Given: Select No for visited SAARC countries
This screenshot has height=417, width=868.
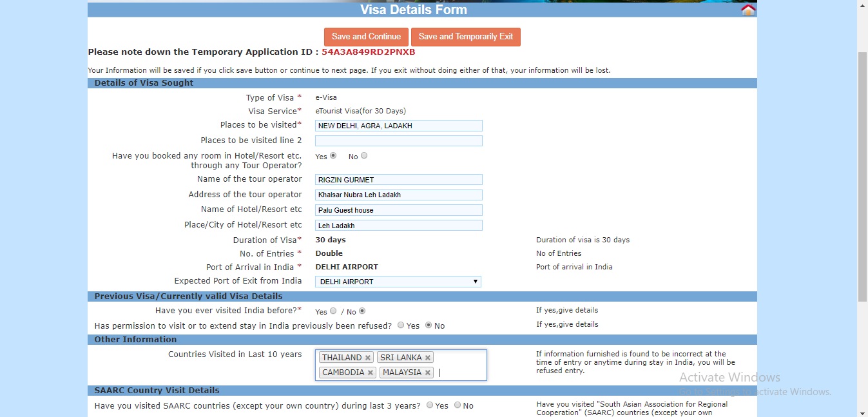Looking at the screenshot, I should coord(458,405).
